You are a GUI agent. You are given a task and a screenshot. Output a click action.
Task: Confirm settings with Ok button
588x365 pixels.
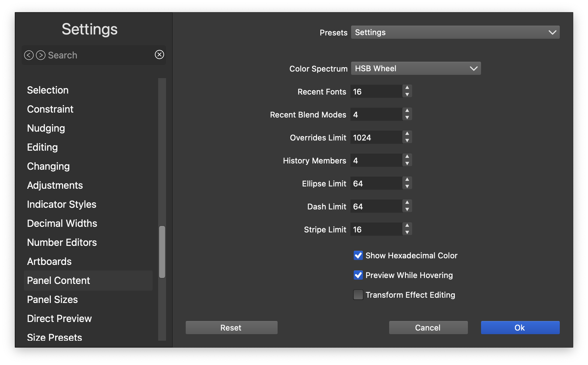(x=520, y=328)
